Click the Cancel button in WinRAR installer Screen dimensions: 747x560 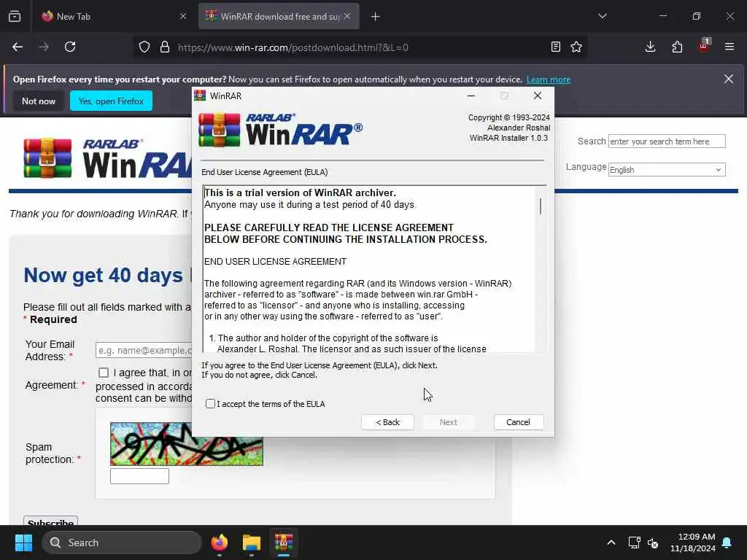[518, 422]
